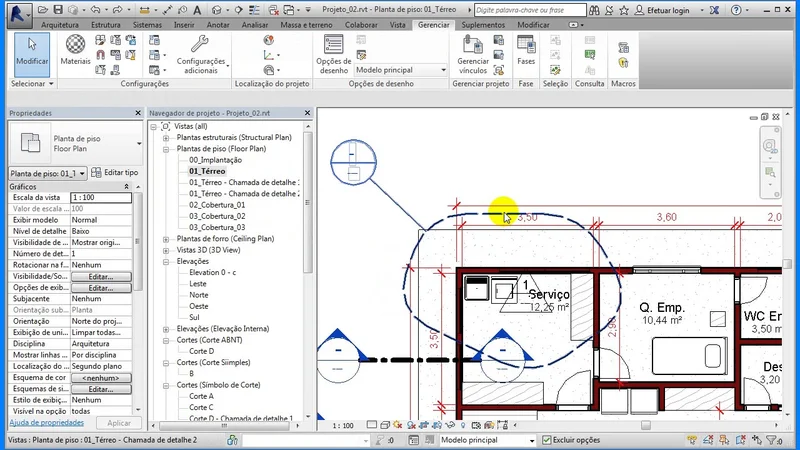Expand Plantas estruturais (Structural Plan) node
800x450 pixels.
coord(166,137)
